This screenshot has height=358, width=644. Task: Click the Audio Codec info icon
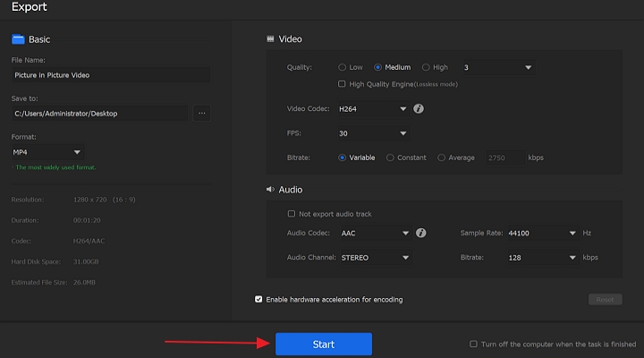click(x=420, y=233)
